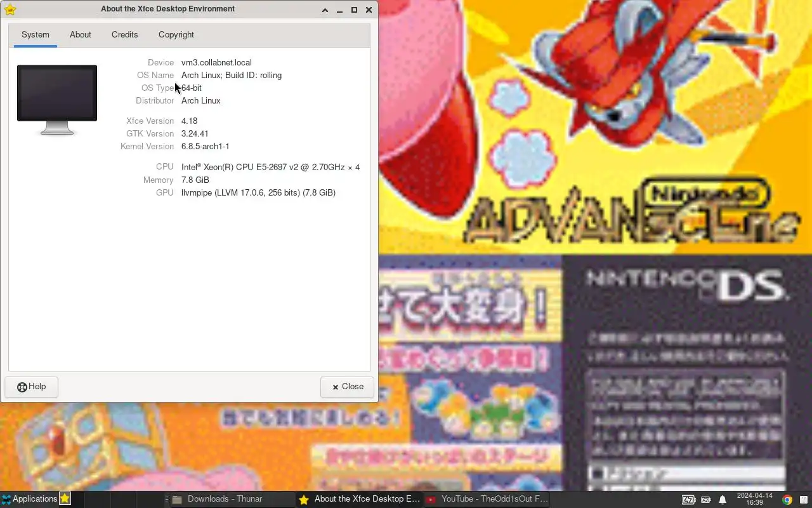Open the About tab
This screenshot has width=812, height=508.
pos(81,35)
